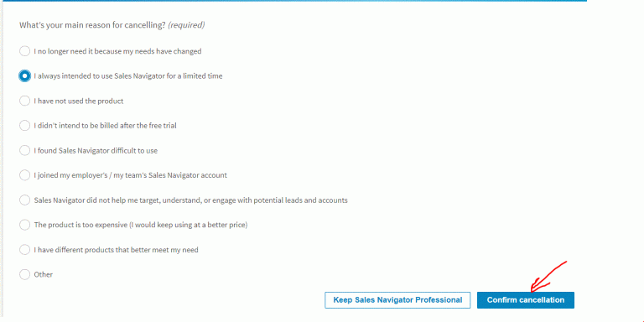
Task: Select 'I no longer need it' radio button
Action: [24, 51]
